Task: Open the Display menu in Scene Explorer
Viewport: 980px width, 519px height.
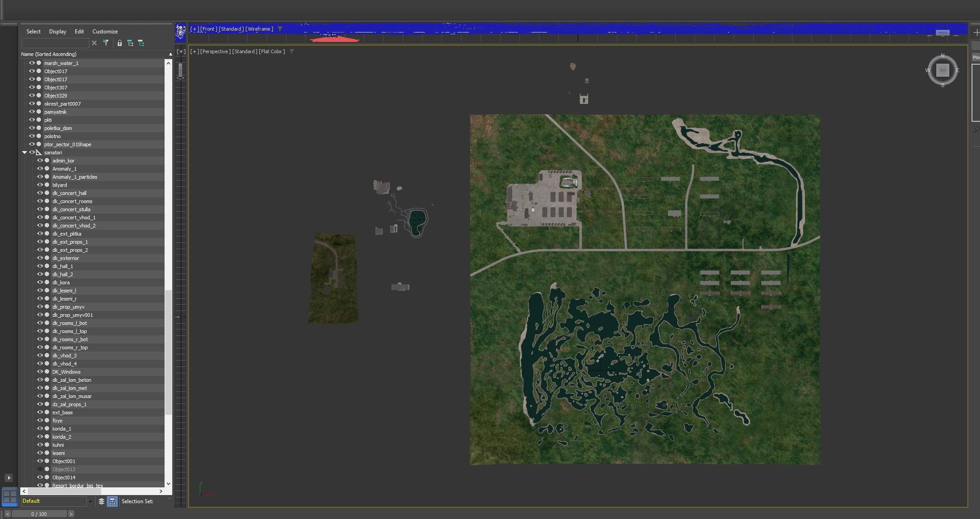Action: click(57, 32)
